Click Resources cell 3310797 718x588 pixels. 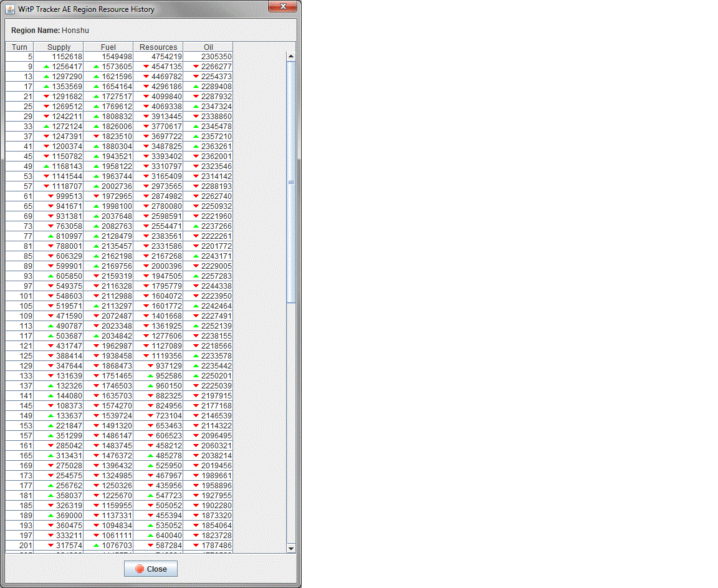click(158, 166)
